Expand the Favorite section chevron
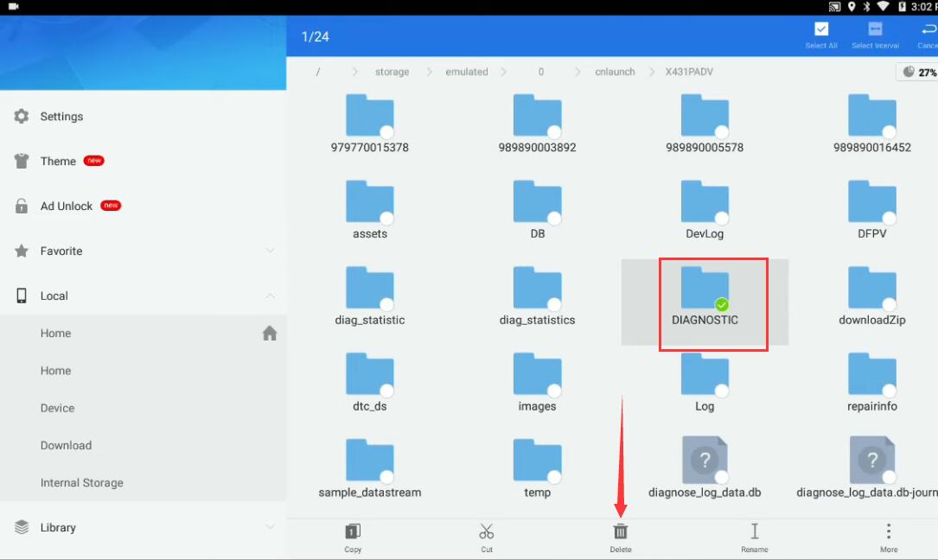This screenshot has height=560, width=938. (x=270, y=251)
